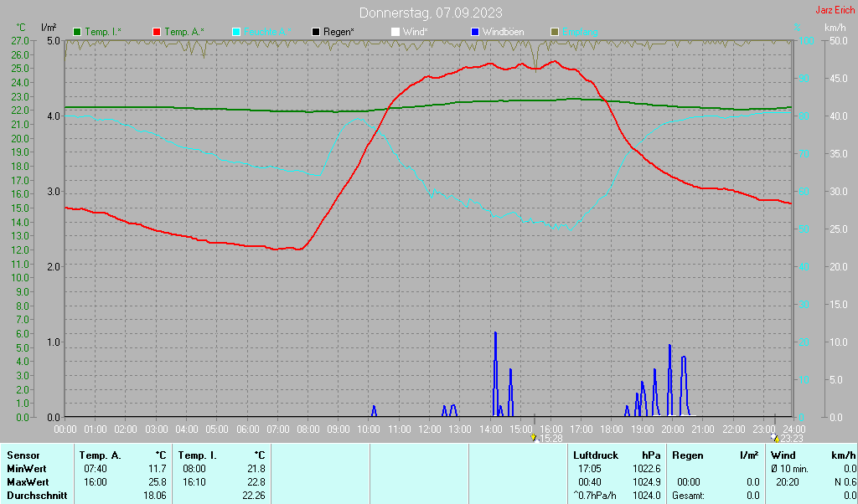The height and width of the screenshot is (504, 858).
Task: Click the 'Jarz Erich' name in corner
Action: tap(835, 10)
